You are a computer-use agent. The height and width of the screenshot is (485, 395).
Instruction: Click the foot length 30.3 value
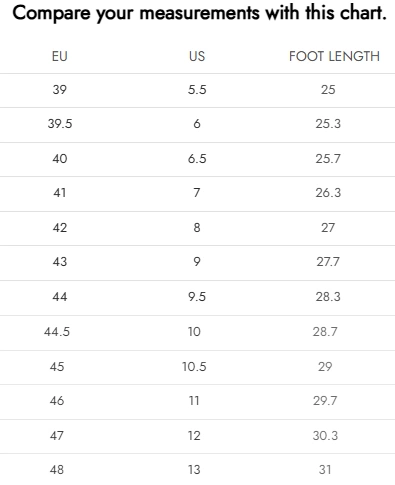click(325, 436)
